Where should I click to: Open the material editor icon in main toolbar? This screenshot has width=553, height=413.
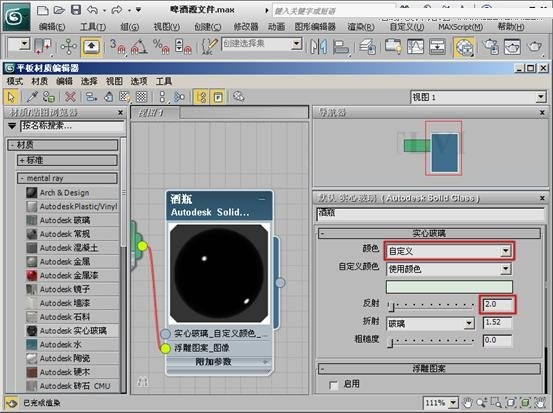tap(463, 47)
